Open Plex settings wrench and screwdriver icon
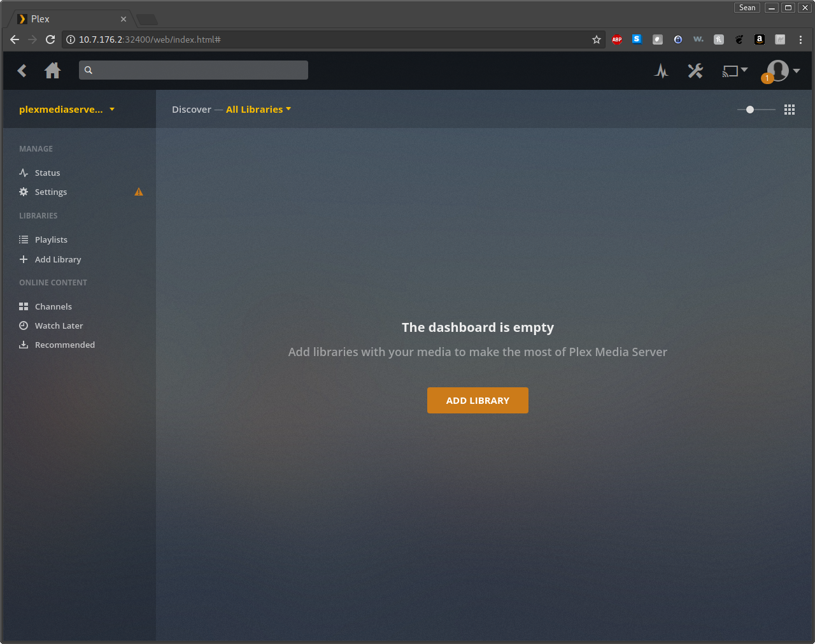815x644 pixels. click(x=695, y=71)
